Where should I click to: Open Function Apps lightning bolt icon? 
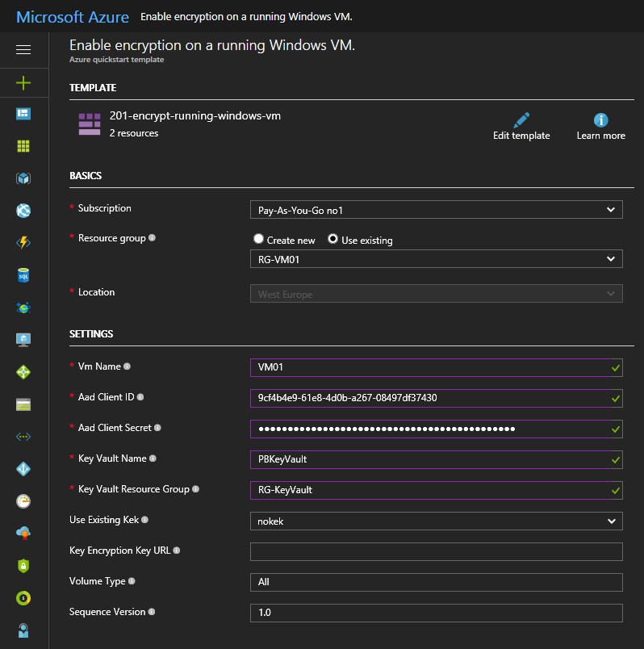click(23, 243)
